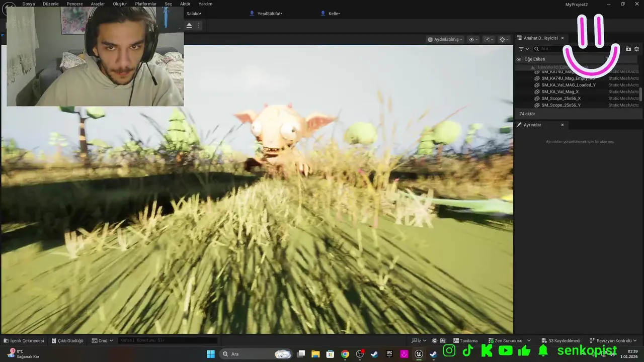This screenshot has height=362, width=644.
Task: Expand the dropdown arrow after Zen Sunucusu
Action: pyautogui.click(x=529, y=340)
